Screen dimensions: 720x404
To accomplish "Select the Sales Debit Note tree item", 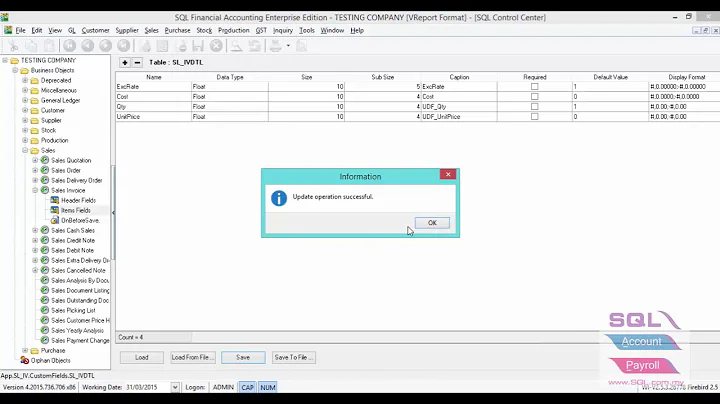I will pyautogui.click(x=73, y=251).
